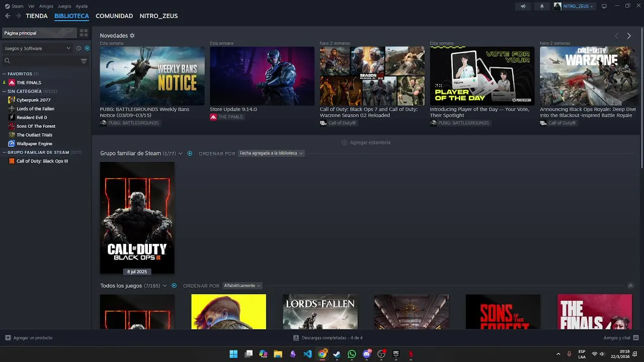
Task: Expand Grupo familiar de Steam shelf chevron
Action: coord(180,153)
